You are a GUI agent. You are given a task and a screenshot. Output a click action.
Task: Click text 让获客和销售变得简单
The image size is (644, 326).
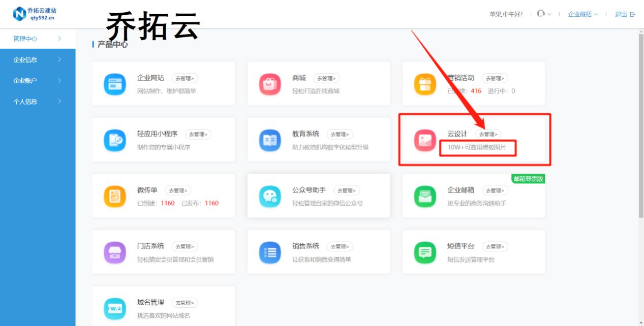322,259
